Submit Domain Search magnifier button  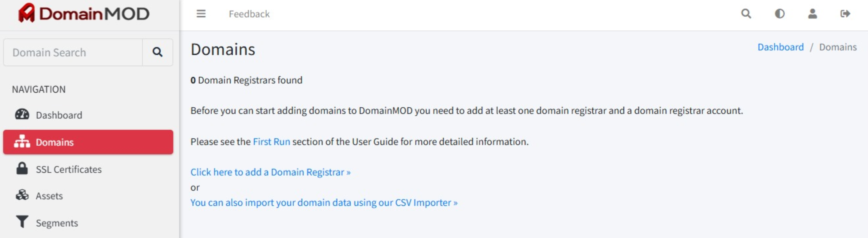pyautogui.click(x=157, y=52)
